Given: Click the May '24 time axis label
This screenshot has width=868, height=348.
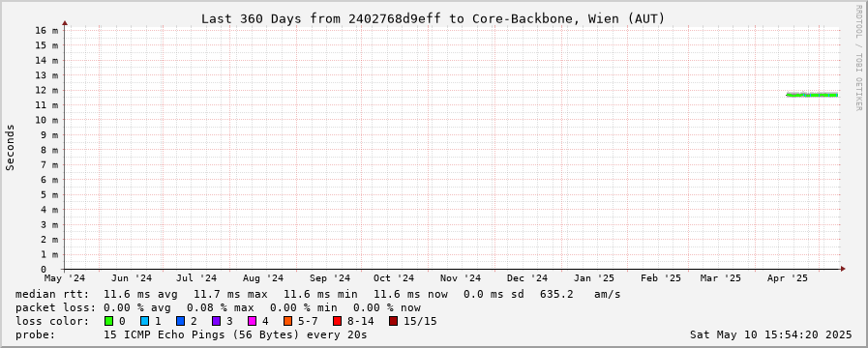Looking at the screenshot, I should click(65, 278).
